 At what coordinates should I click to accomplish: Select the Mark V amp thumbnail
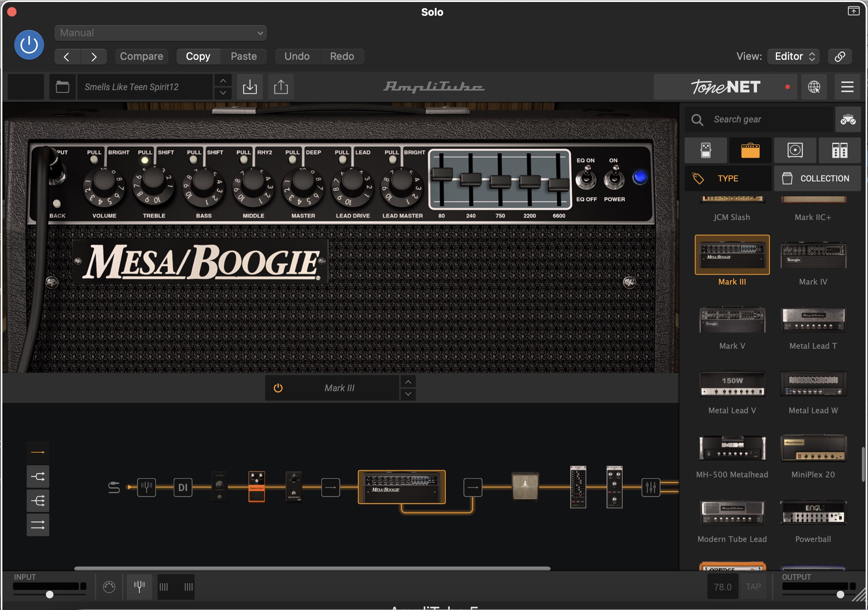pyautogui.click(x=732, y=320)
